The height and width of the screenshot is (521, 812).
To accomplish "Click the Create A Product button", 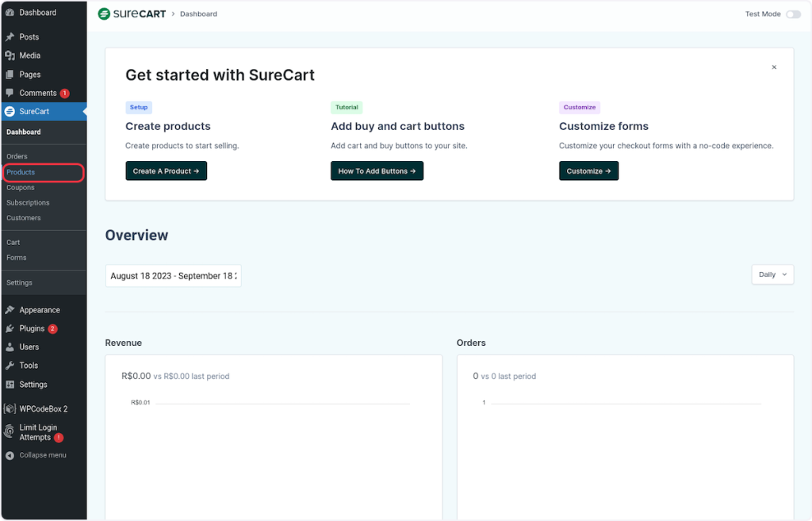I will (166, 170).
